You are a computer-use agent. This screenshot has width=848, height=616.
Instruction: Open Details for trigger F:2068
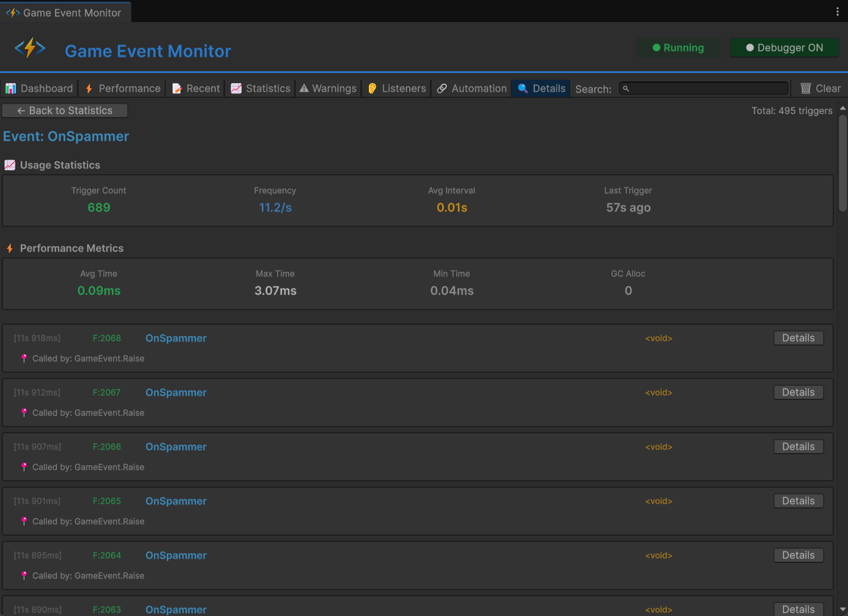tap(798, 338)
